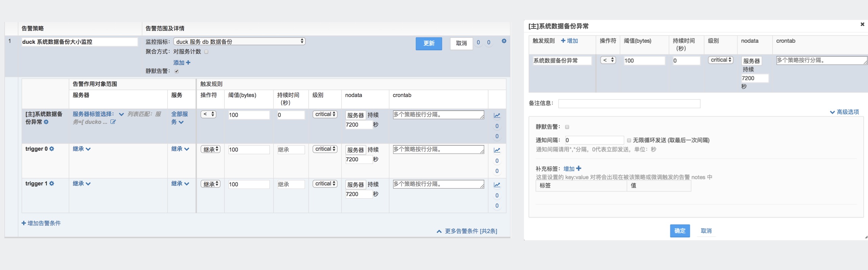Open the critical level dropdown in dialog
The height and width of the screenshot is (270, 868).
click(x=721, y=60)
